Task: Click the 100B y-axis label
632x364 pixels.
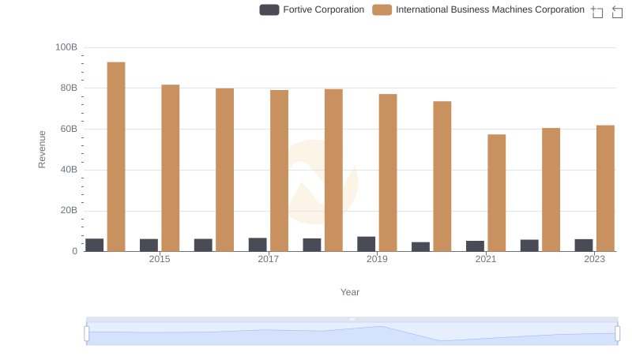Action: [x=66, y=47]
